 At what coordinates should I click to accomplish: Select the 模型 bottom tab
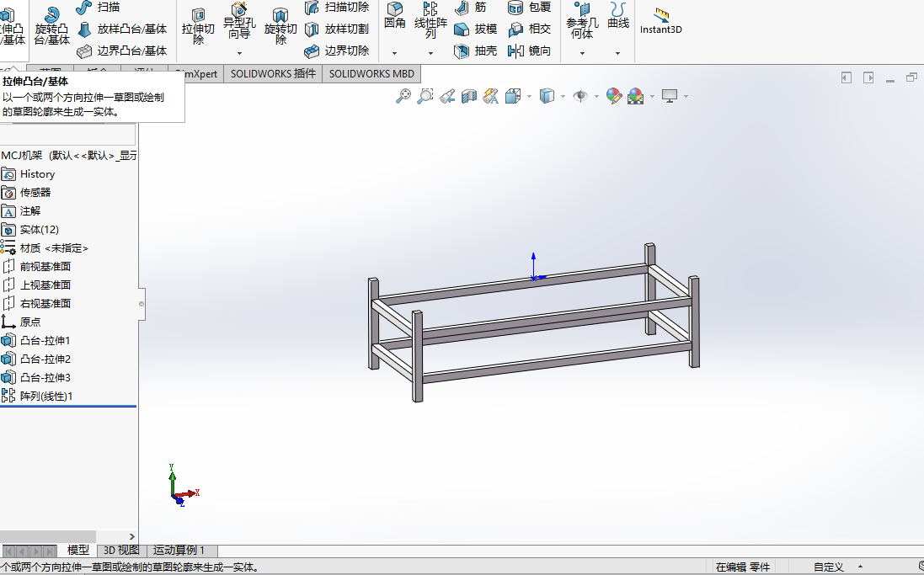(77, 551)
